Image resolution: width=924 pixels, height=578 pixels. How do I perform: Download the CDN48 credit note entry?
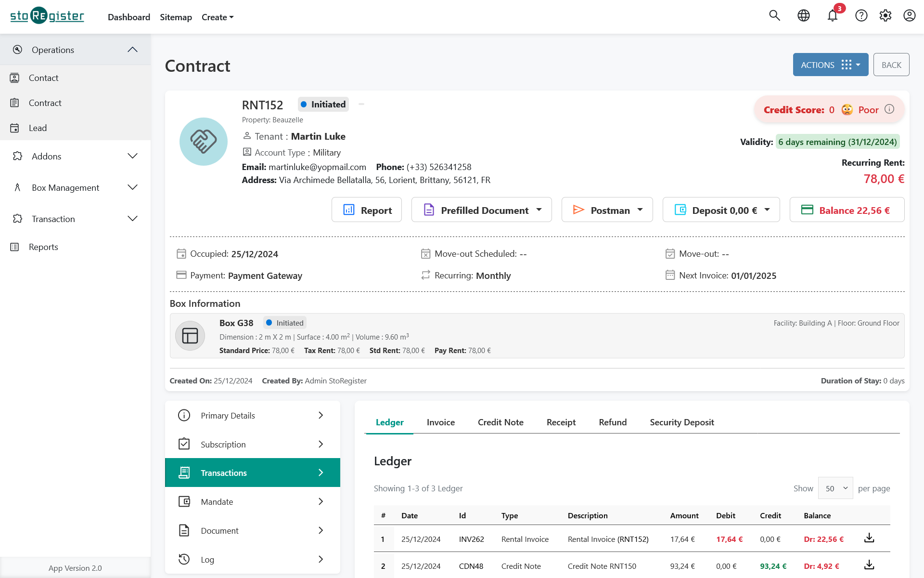tap(869, 565)
